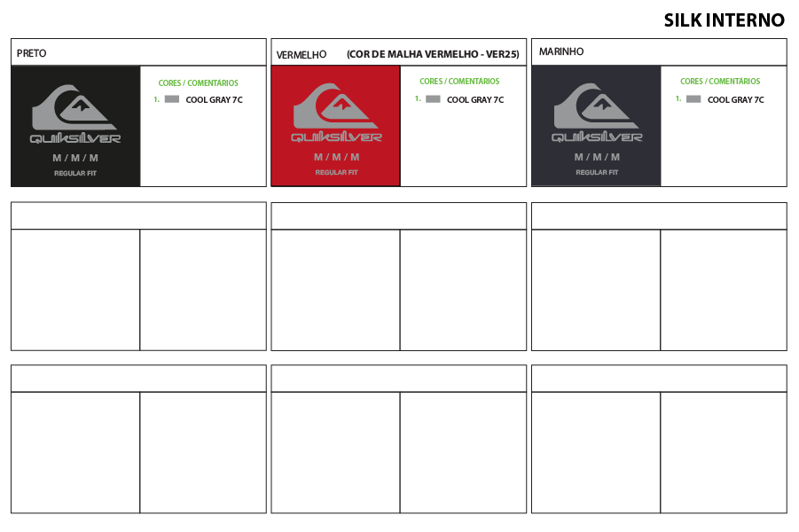Screen dimensions: 799x532
Task: Select COOL GRAY 7C text in MARINHO panel
Action: [735, 100]
